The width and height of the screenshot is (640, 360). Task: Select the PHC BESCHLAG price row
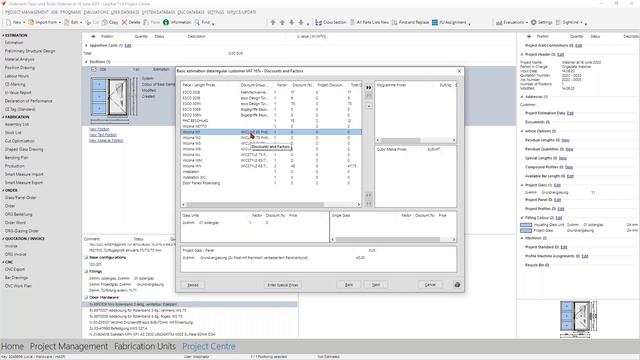pyautogui.click(x=271, y=121)
